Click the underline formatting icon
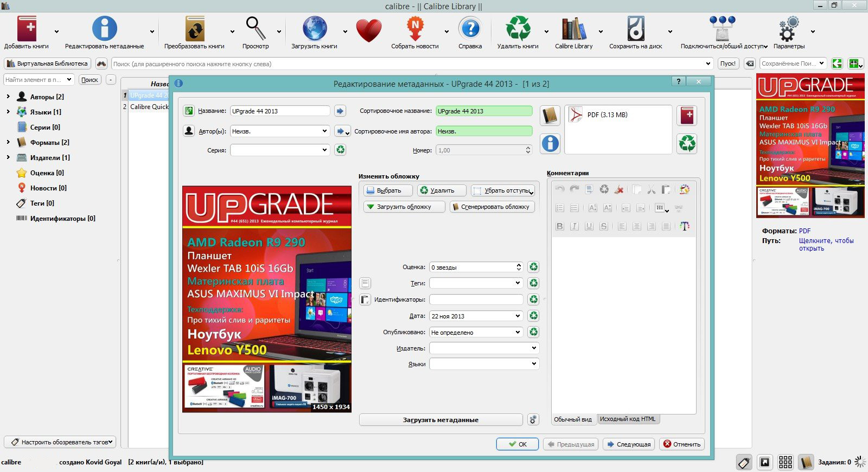 [x=589, y=226]
